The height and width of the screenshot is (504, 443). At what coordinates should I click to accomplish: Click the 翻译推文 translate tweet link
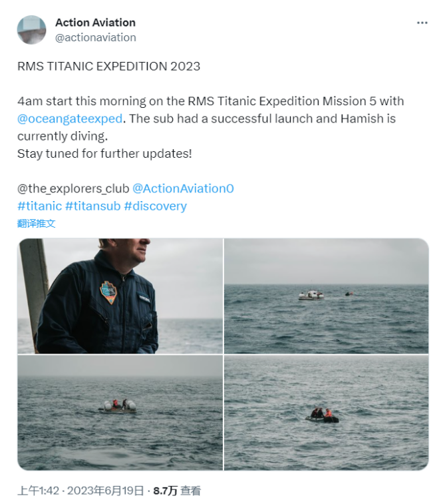pos(37,224)
